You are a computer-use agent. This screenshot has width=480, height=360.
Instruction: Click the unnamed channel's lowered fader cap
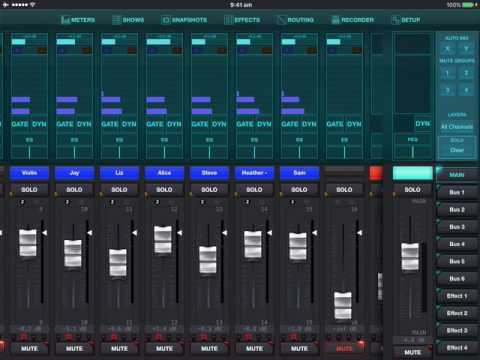(x=343, y=305)
